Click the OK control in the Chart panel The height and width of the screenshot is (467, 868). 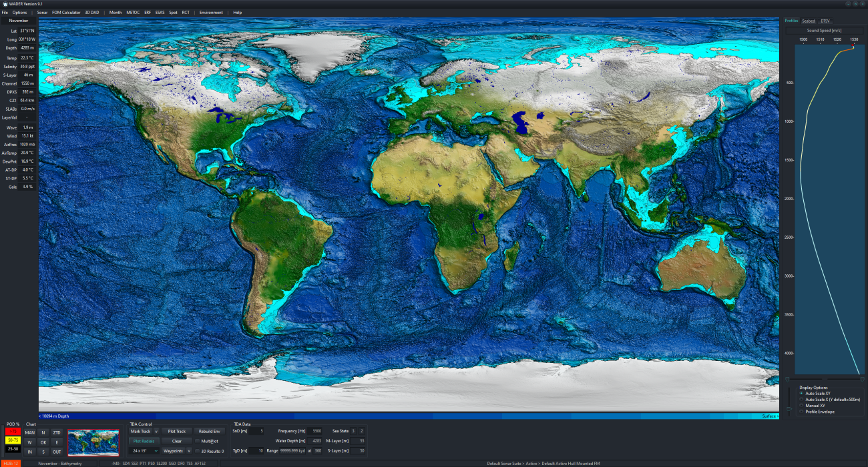43,442
